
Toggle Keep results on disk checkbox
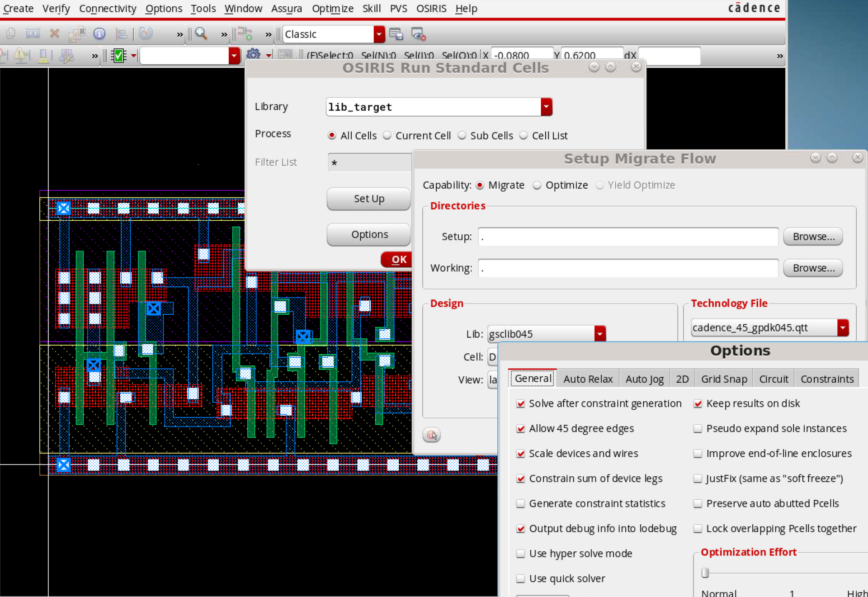point(698,403)
